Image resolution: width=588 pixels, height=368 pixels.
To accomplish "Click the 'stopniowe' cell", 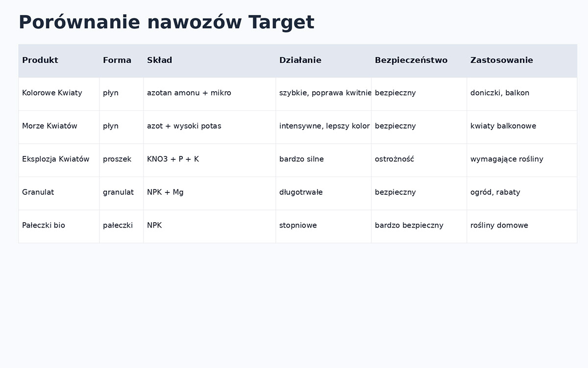I will (x=323, y=226).
